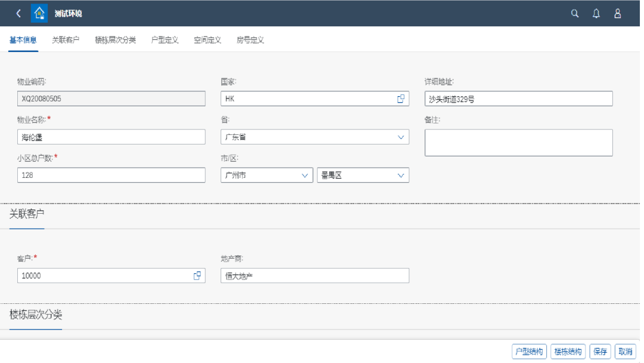Click into the 备注 text area
The height and width of the screenshot is (363, 644).
tap(518, 143)
